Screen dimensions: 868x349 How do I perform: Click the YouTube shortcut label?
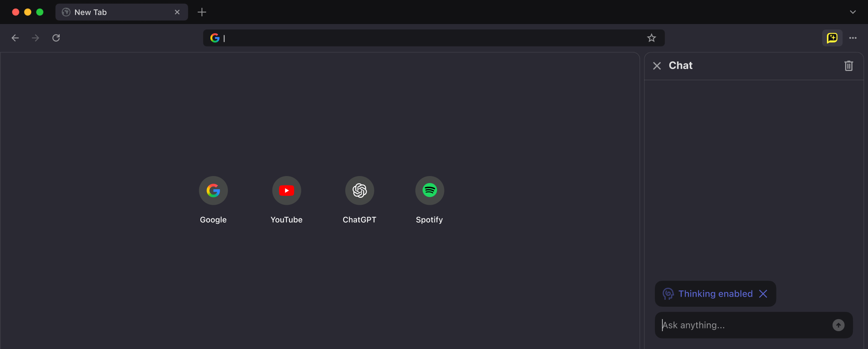(x=287, y=220)
